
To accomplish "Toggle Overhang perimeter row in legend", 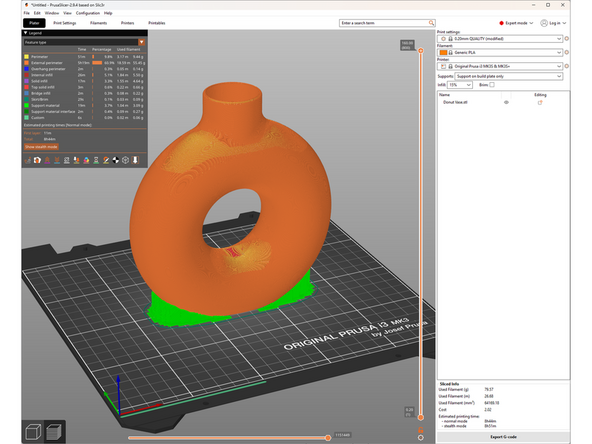I will [85, 69].
